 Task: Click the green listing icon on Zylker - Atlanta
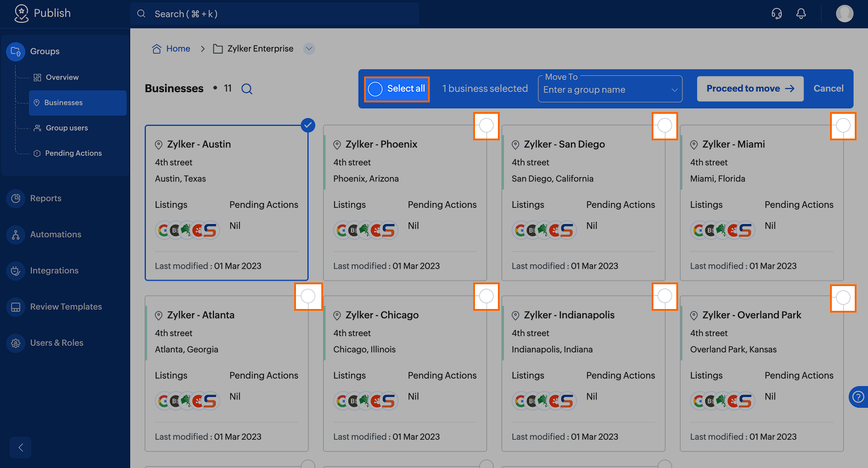pos(186,401)
